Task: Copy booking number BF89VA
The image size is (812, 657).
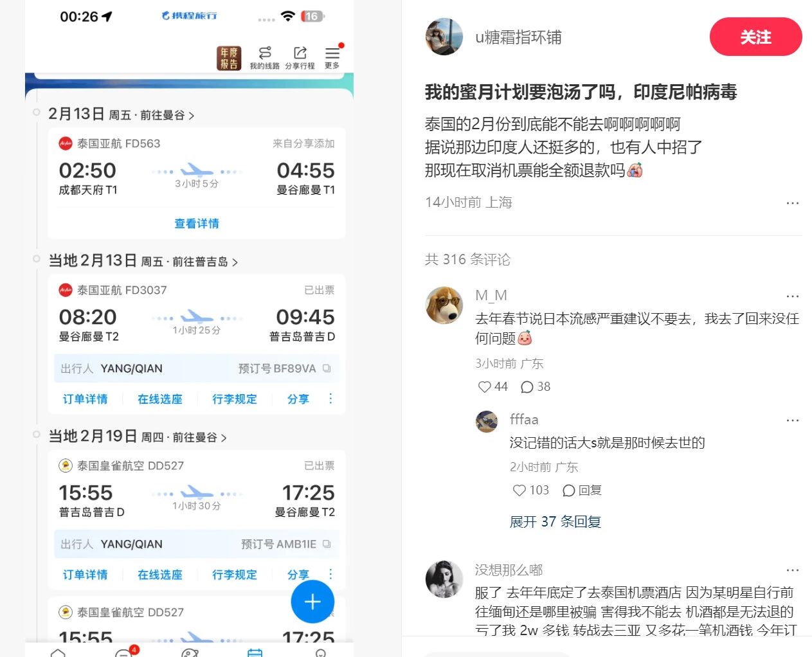Action: tap(327, 368)
